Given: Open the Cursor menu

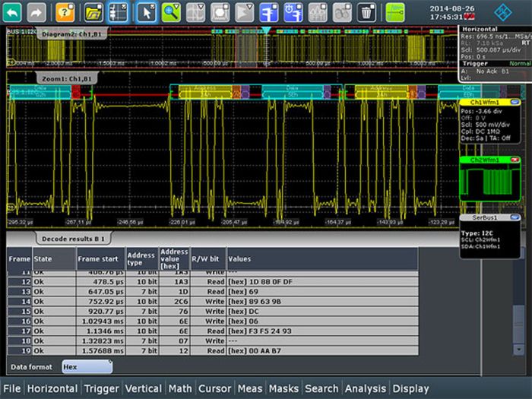Looking at the screenshot, I should [x=214, y=388].
